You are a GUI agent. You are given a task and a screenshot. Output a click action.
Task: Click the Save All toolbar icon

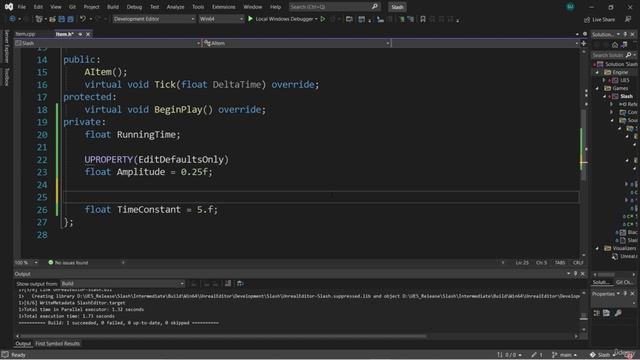pos(70,19)
